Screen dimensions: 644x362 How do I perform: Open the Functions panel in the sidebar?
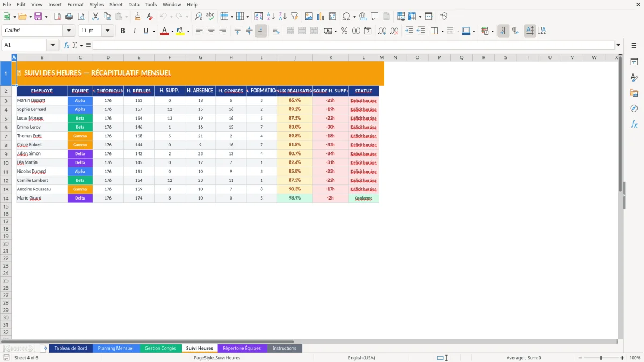click(x=634, y=124)
